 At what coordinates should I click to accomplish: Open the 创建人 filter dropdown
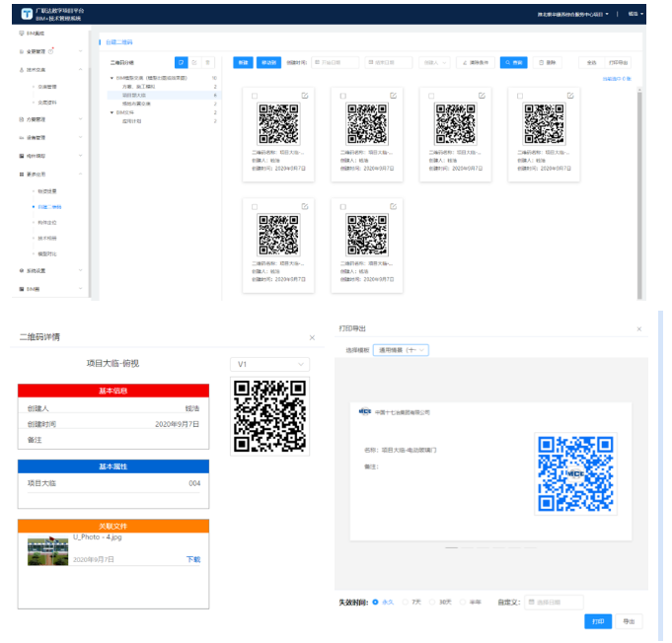tap(434, 62)
